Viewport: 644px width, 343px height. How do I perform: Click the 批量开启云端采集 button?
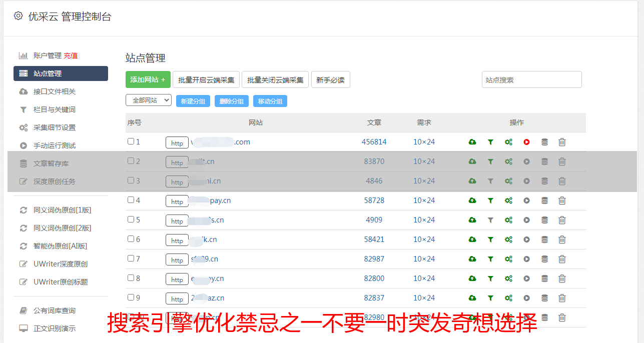pos(206,79)
